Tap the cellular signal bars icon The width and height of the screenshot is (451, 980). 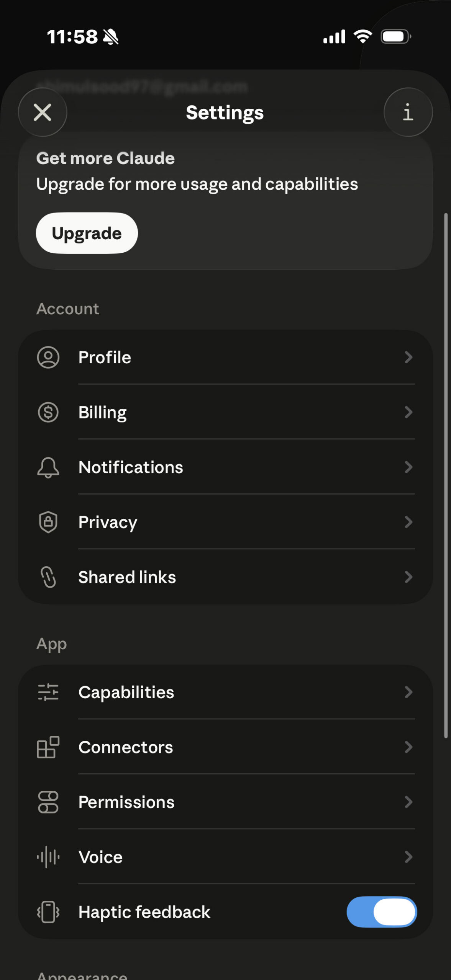[334, 37]
